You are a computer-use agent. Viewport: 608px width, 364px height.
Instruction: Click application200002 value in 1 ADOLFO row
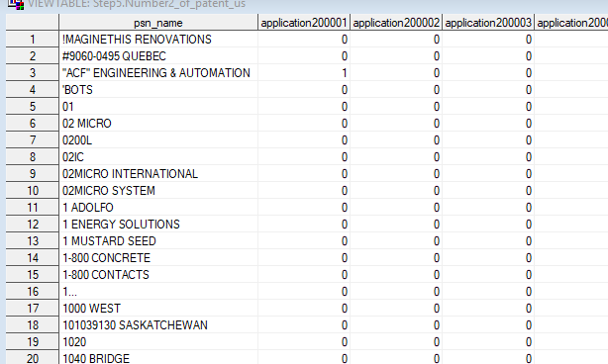[x=396, y=208]
